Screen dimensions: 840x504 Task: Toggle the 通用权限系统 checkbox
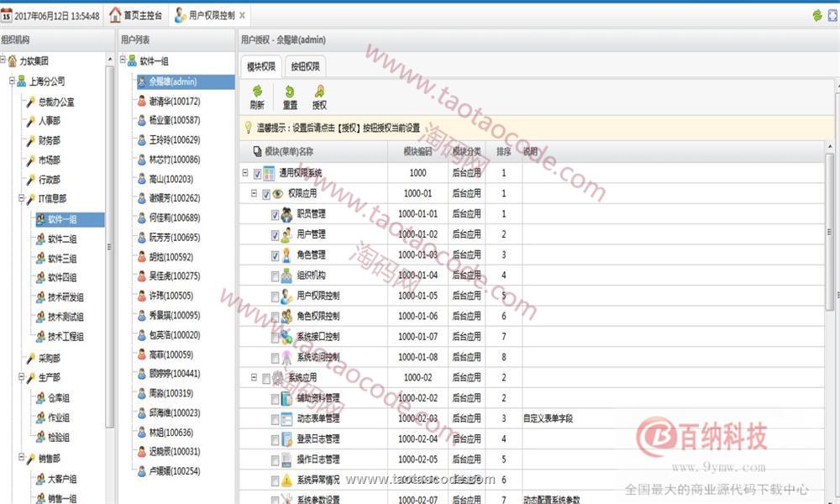pos(257,173)
